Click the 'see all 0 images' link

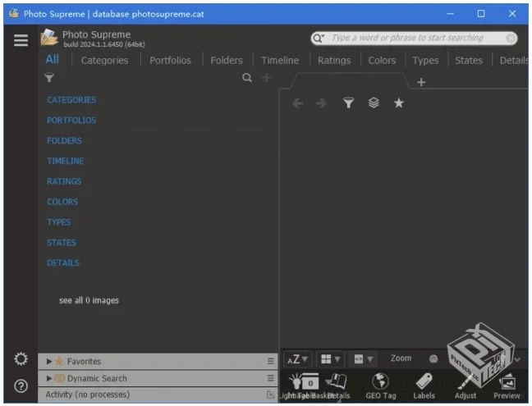89,300
